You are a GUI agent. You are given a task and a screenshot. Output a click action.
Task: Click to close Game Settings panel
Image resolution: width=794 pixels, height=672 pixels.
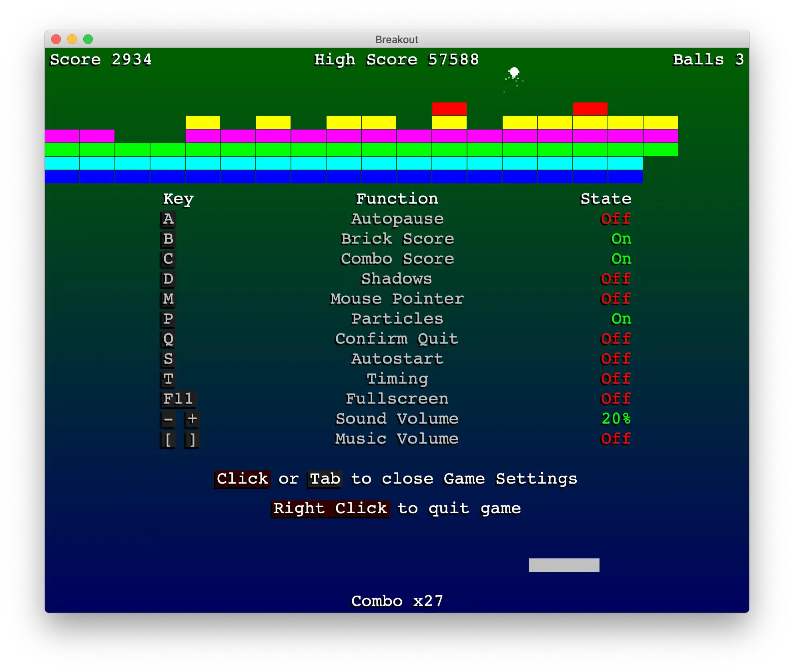pos(242,478)
